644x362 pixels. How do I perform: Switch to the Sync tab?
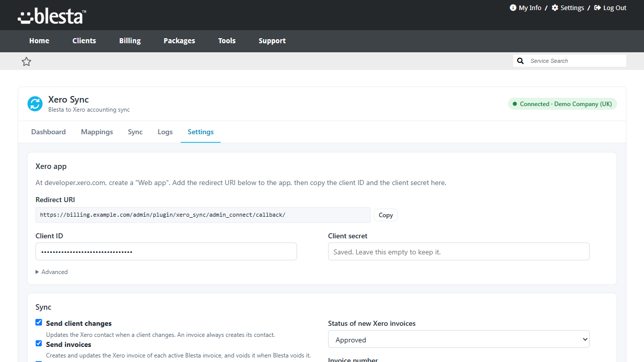(x=135, y=132)
